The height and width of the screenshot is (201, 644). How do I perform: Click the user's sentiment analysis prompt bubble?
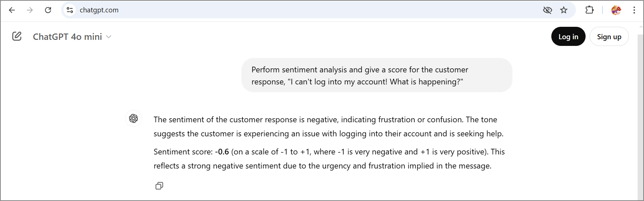click(x=376, y=75)
